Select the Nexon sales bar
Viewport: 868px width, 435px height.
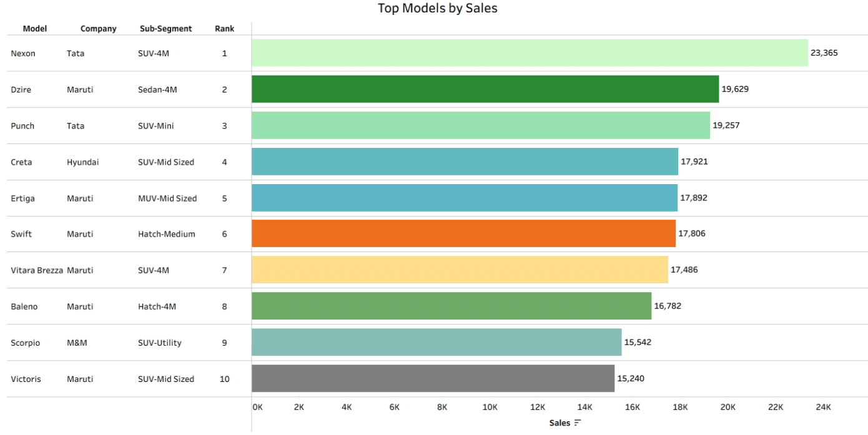pos(530,53)
